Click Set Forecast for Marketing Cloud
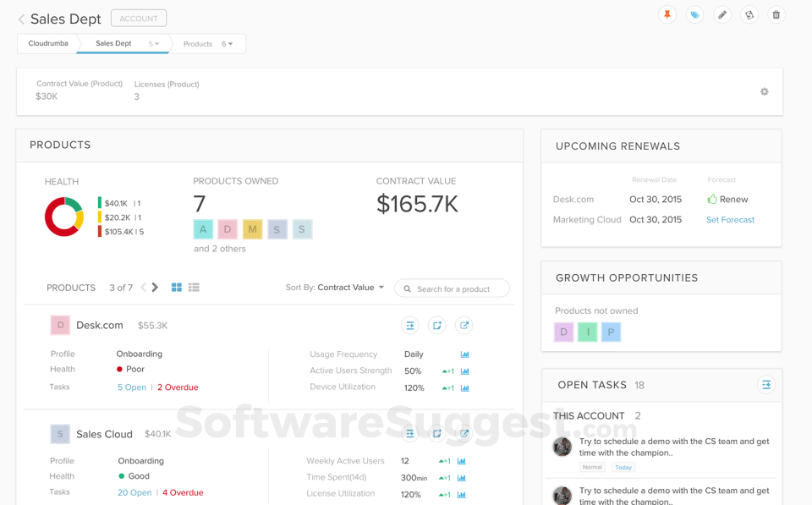 coord(729,219)
